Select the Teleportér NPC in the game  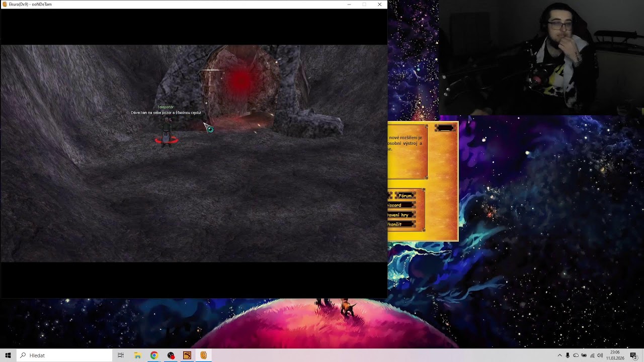[166, 131]
